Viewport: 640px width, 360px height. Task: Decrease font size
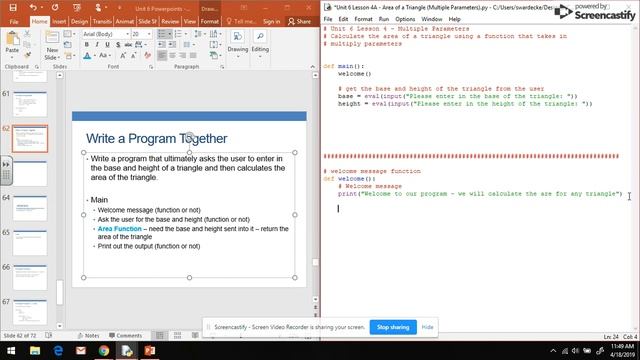(x=133, y=56)
